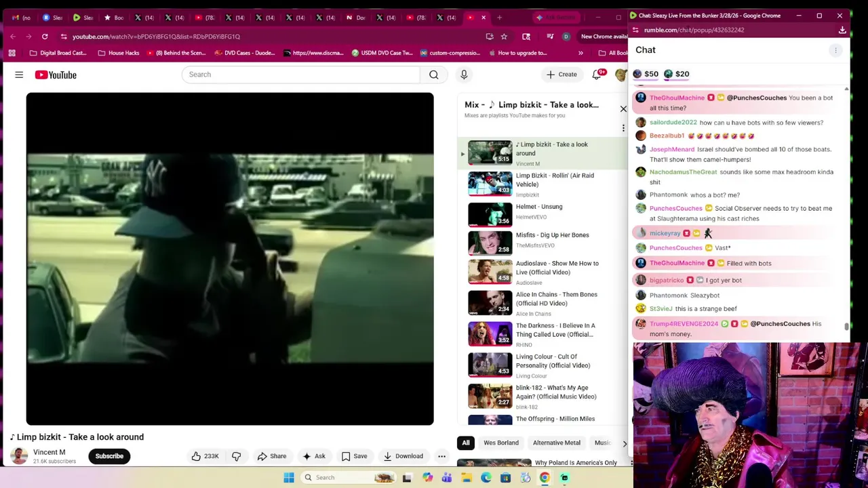Viewport: 868px width, 488px height.
Task: Play Audioslave - Show Me How to Live
Action: [542, 272]
